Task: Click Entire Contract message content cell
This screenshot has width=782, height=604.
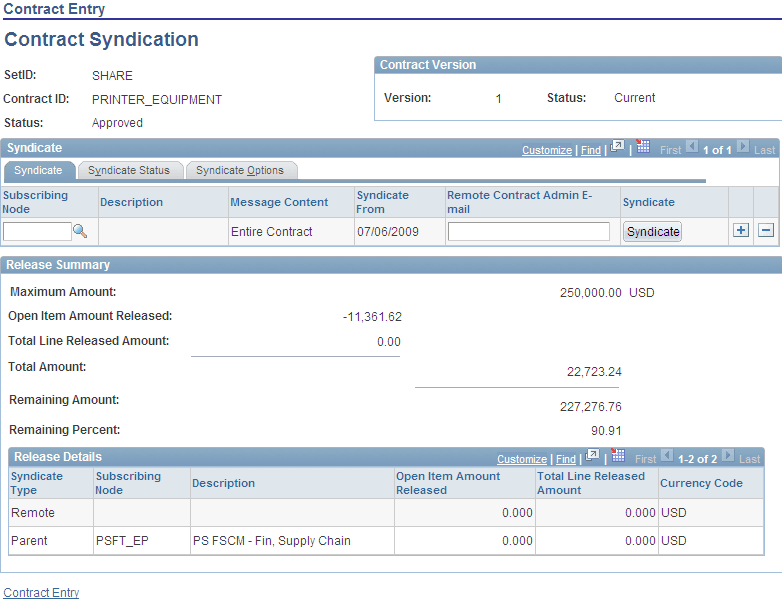Action: coord(271,231)
